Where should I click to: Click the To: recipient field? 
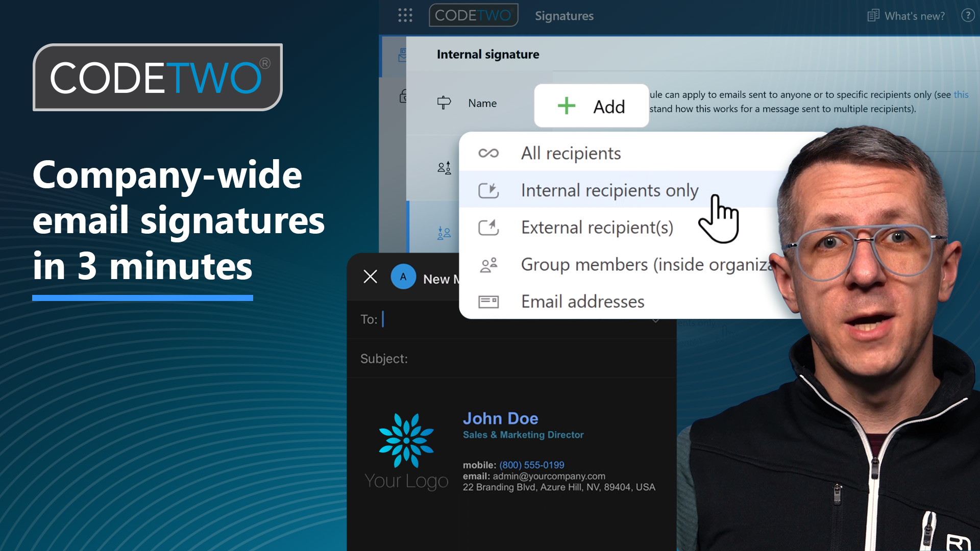click(x=510, y=319)
